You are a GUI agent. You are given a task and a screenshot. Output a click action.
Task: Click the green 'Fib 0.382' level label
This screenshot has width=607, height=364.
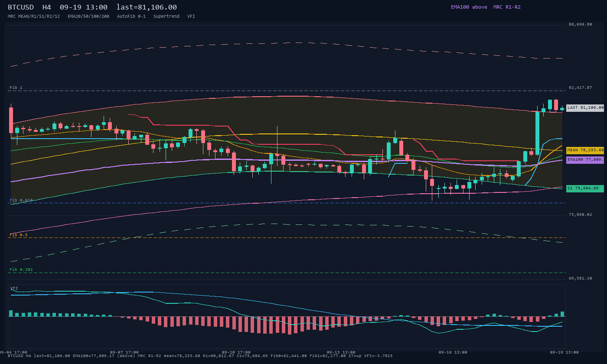(x=21, y=270)
